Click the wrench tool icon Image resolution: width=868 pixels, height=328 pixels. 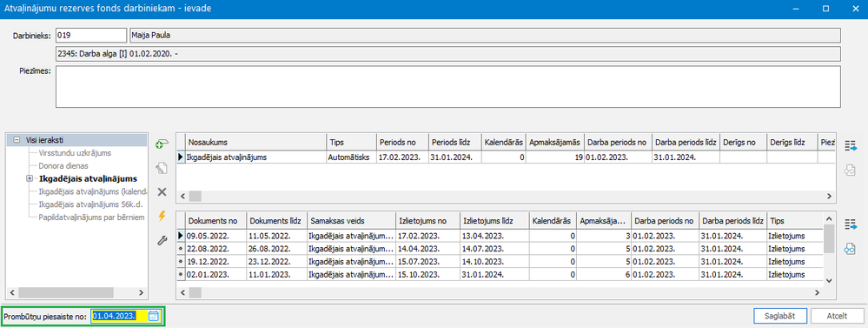(162, 240)
